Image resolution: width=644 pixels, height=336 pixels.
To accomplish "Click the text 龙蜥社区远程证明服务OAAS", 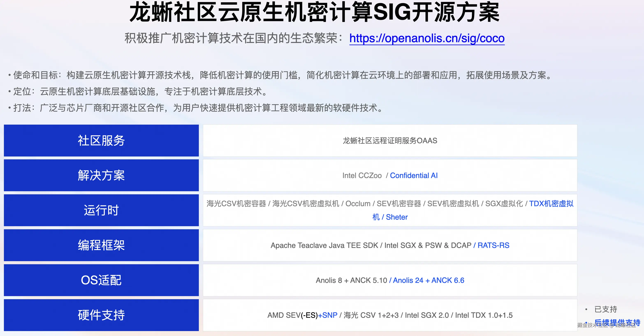I will pos(390,141).
